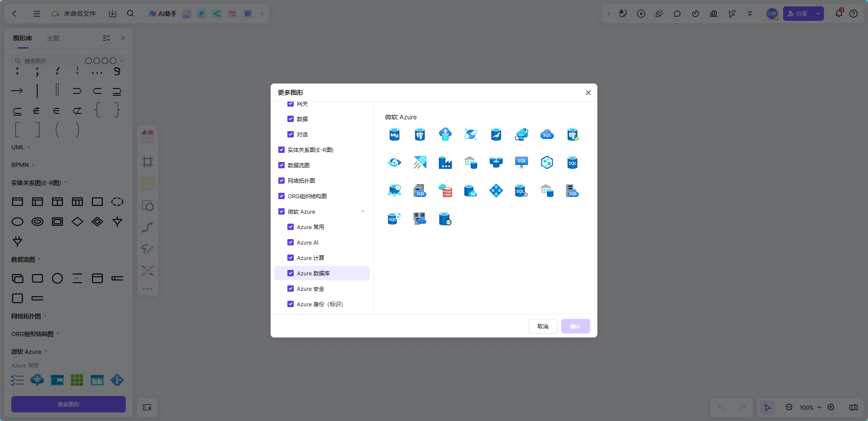Select the MariaDB seal database icon
The width and height of the screenshot is (868, 421).
(x=496, y=134)
